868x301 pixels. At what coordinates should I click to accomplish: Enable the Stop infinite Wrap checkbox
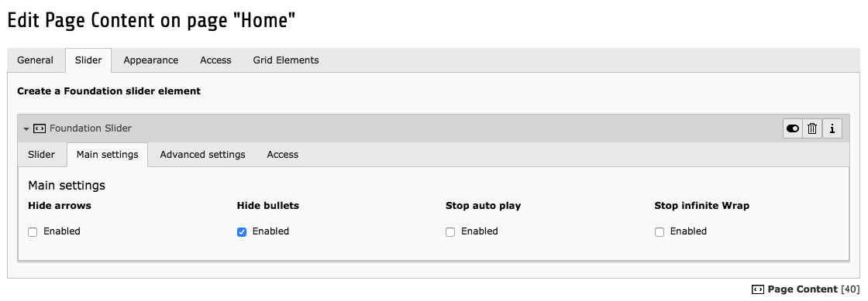tap(660, 232)
